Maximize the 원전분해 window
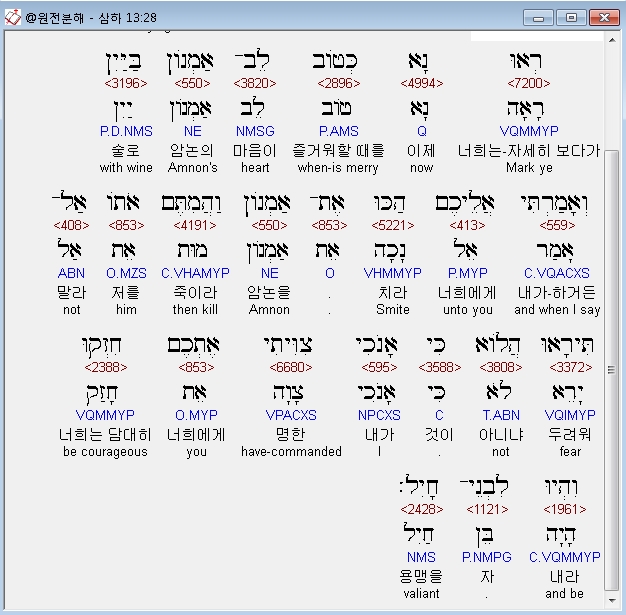Viewport: 626px width, 615px height. click(x=571, y=18)
